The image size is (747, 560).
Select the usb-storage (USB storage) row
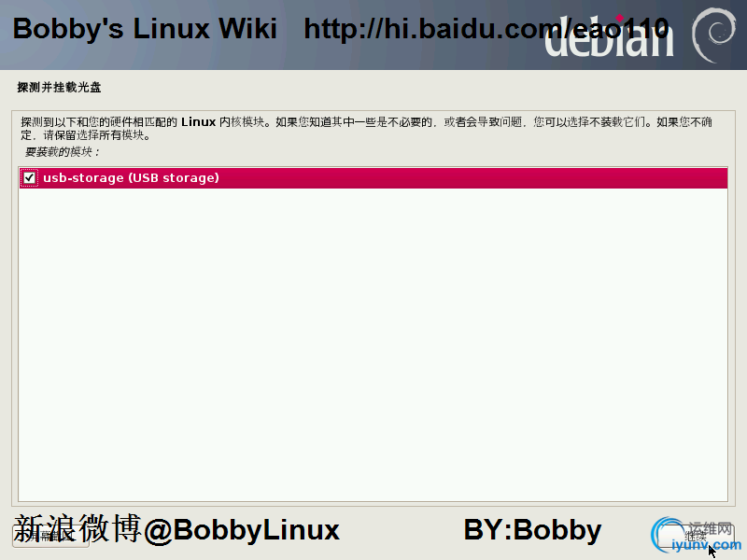click(373, 178)
